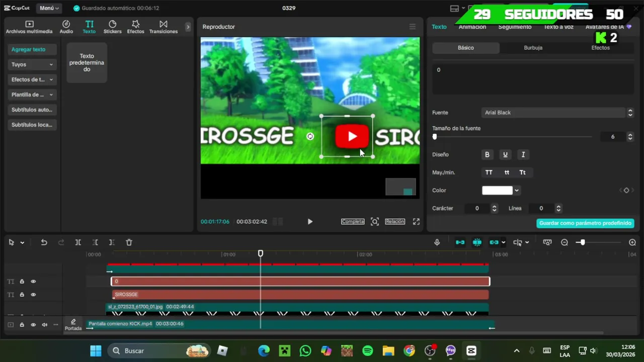Select the Burbuja sub-tab
644x362 pixels.
pos(533,48)
